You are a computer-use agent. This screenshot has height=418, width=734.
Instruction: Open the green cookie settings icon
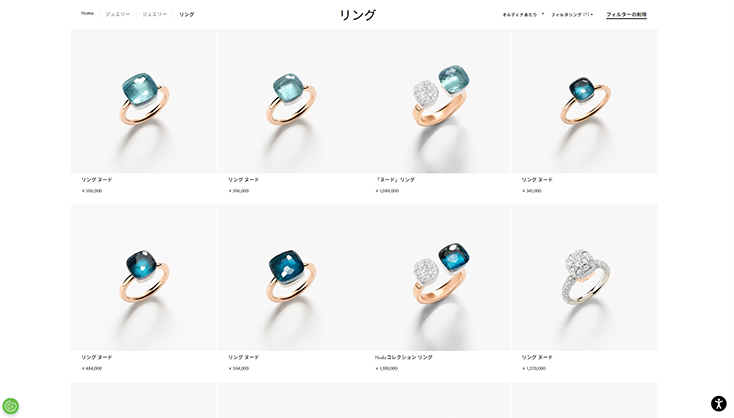(10, 405)
